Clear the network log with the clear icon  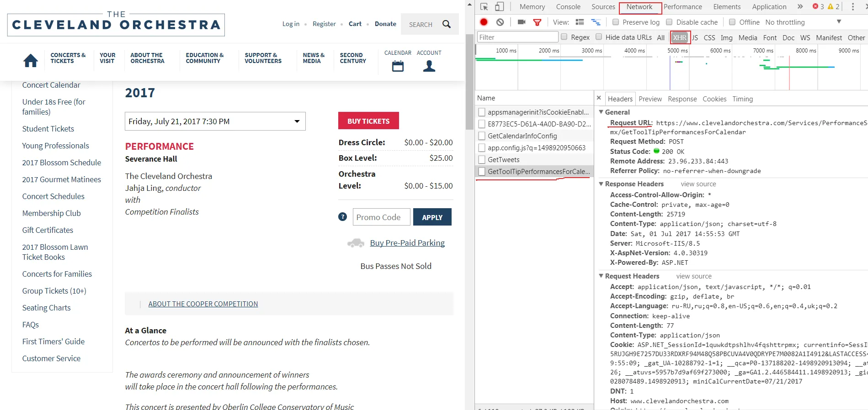500,22
